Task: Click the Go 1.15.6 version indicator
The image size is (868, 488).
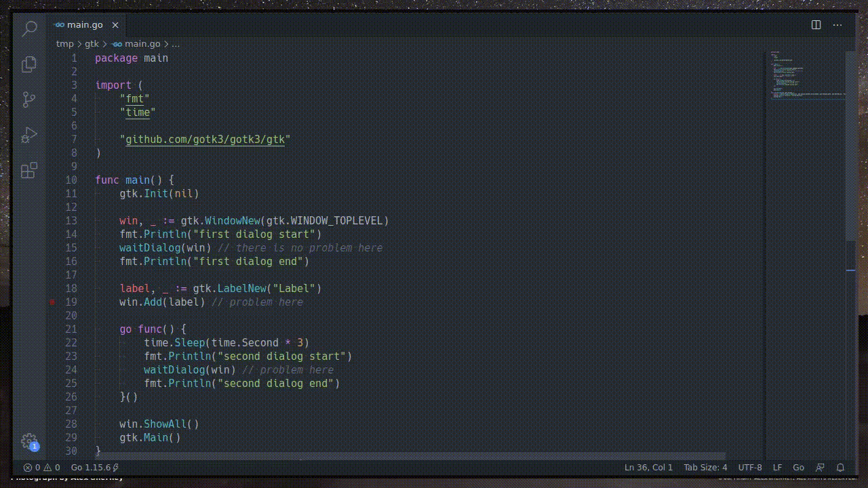Action: pos(95,468)
